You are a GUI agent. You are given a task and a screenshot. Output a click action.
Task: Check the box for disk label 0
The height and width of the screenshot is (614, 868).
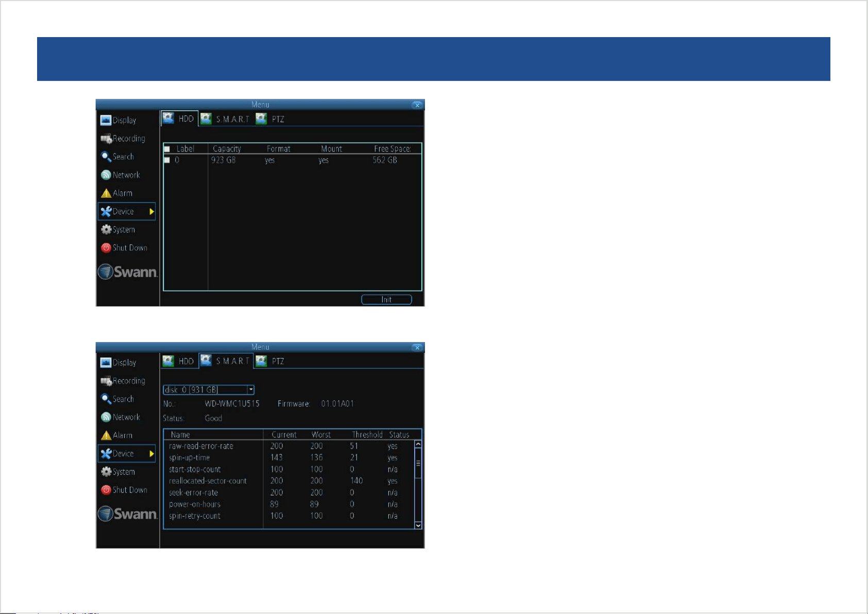[x=167, y=160]
